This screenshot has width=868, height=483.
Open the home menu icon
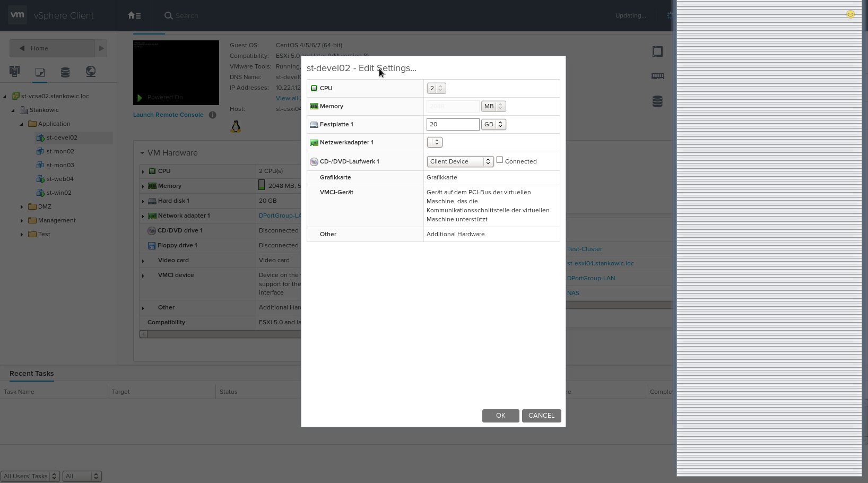(x=134, y=15)
